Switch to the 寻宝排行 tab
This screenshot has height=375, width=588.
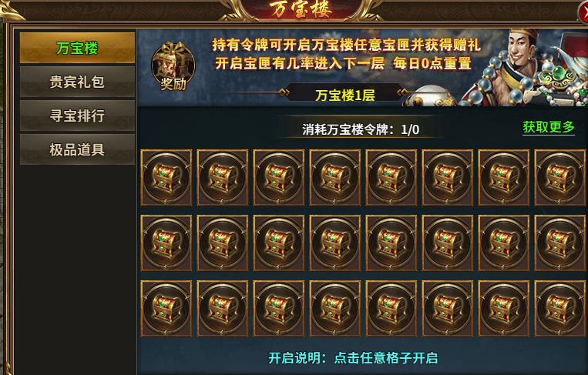(x=77, y=116)
